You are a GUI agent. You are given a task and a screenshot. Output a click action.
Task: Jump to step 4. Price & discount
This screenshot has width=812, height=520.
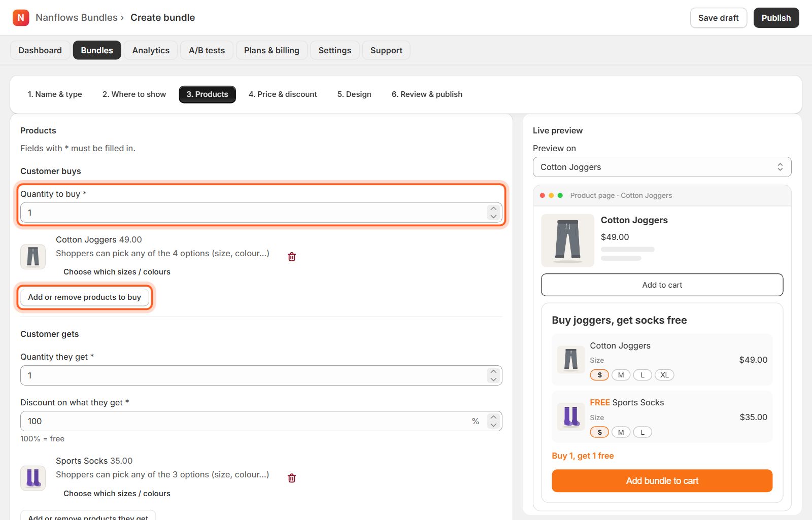pyautogui.click(x=283, y=94)
